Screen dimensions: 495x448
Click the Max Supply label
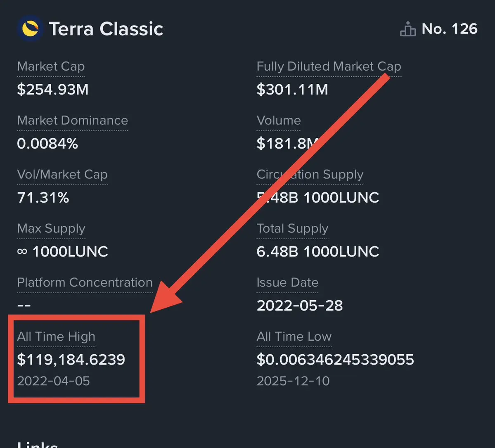(x=51, y=228)
